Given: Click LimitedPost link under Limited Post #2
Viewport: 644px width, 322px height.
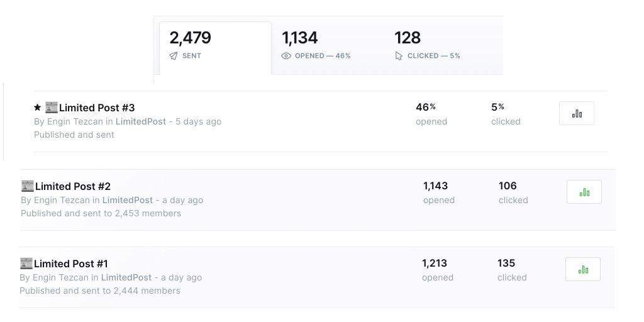Looking at the screenshot, I should point(128,200).
